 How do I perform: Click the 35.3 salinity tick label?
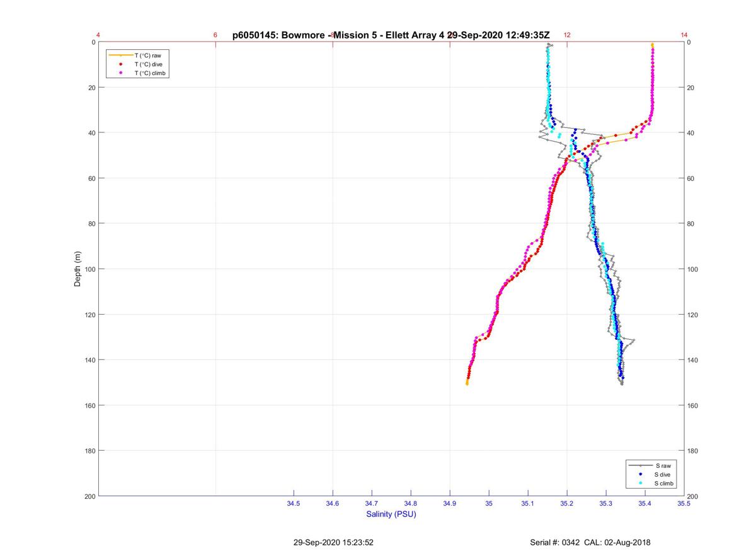pyautogui.click(x=606, y=503)
